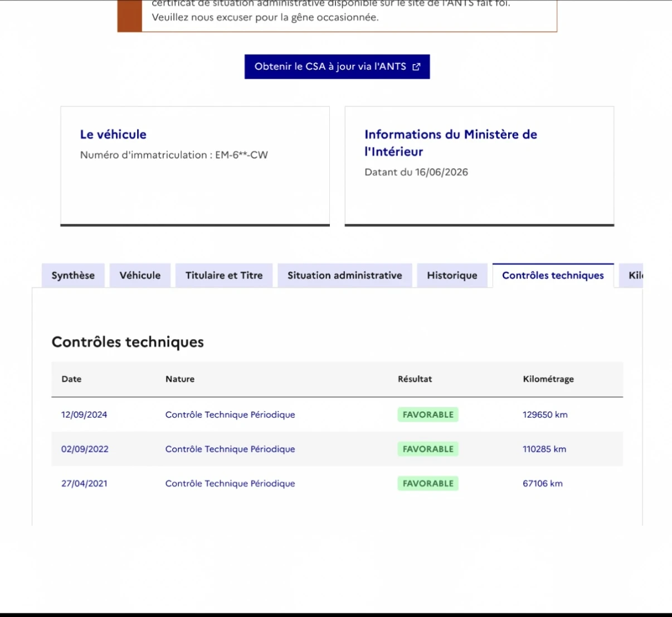Viewport: 672px width, 617px height.
Task: Click the Datant du 16/06/2026 text
Action: (416, 172)
